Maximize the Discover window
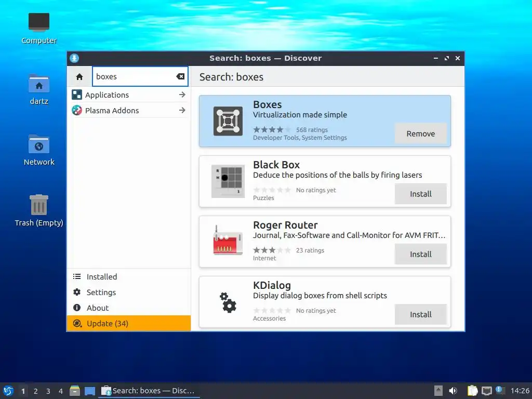 point(446,58)
